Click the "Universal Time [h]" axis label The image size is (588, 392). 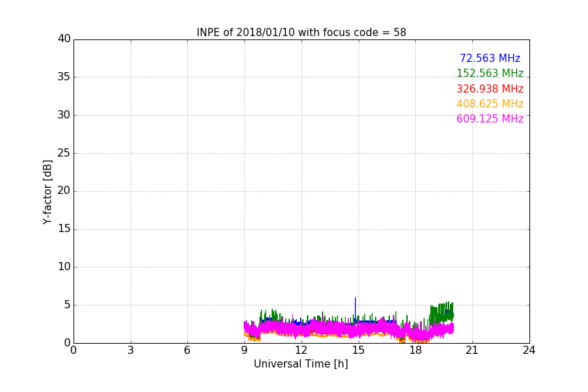[301, 364]
